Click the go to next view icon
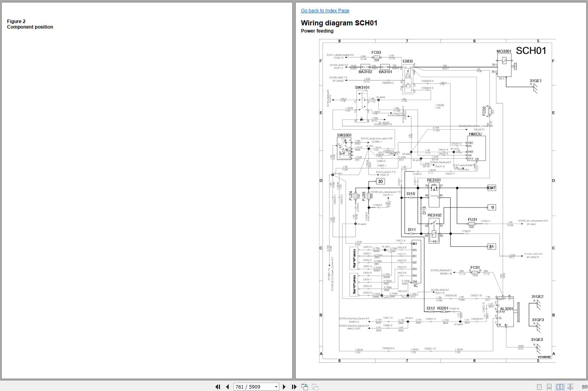 [315, 387]
